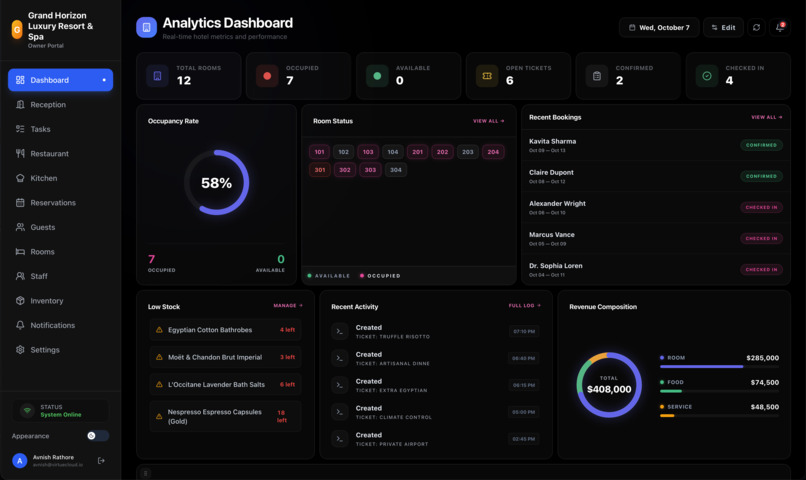Open Kavita Sharma booking row
The height and width of the screenshot is (480, 806).
coord(656,145)
